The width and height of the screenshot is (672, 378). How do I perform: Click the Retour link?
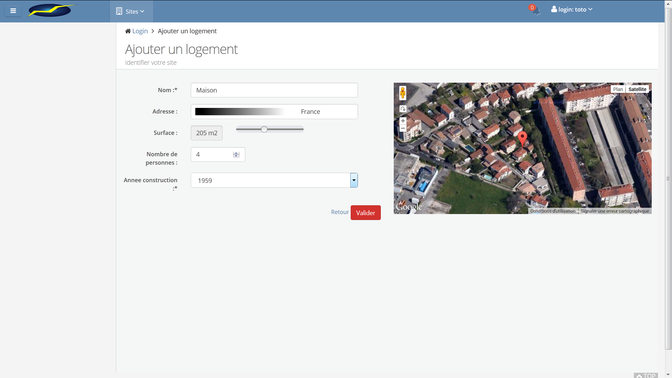[339, 212]
